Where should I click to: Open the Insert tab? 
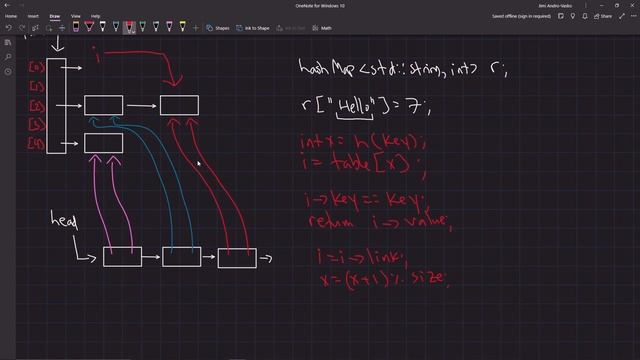[x=33, y=16]
